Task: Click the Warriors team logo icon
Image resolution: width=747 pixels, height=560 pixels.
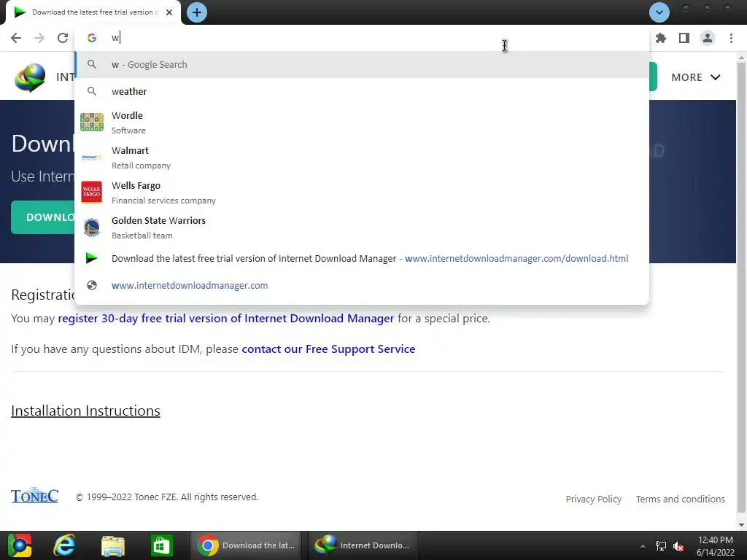Action: tap(91, 227)
